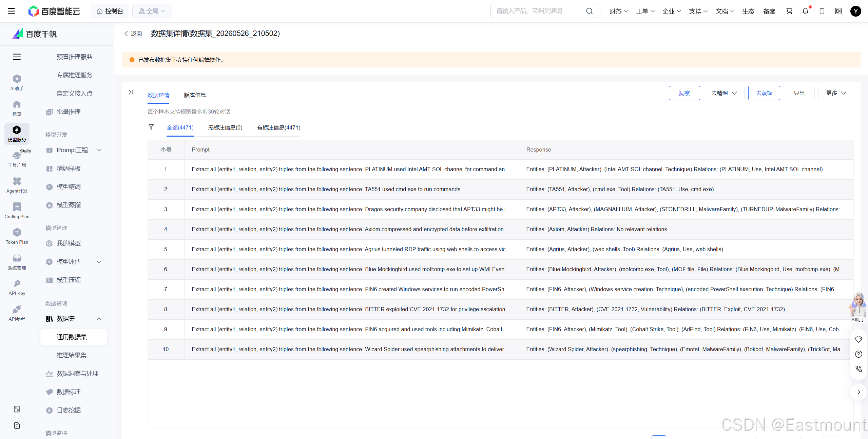Image resolution: width=868 pixels, height=439 pixels.
Task: Open Coding Plan section
Action: pos(17,211)
